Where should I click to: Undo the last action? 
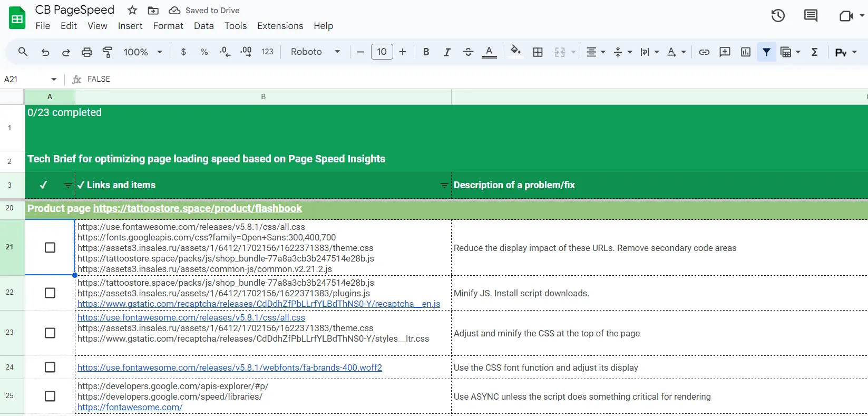(x=45, y=52)
